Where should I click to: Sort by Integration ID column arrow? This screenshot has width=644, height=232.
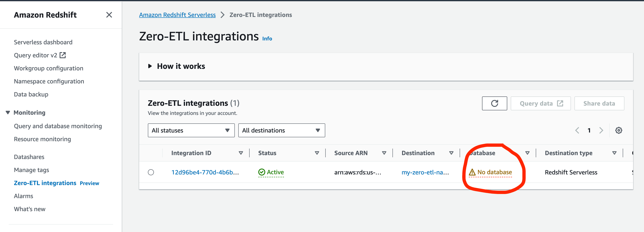click(x=241, y=153)
